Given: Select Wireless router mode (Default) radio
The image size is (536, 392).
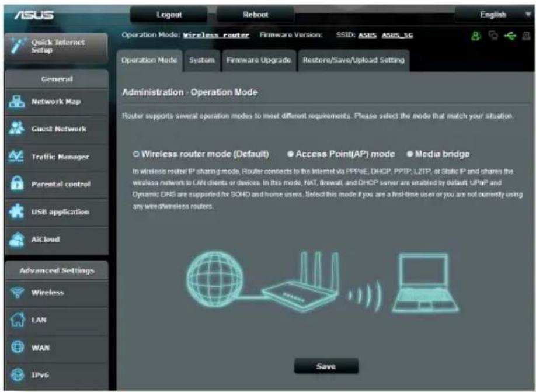Looking at the screenshot, I should (136, 154).
